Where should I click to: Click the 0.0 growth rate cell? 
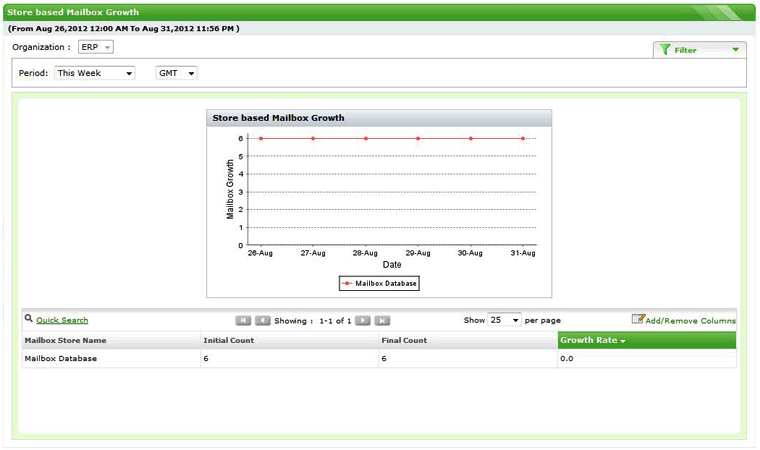647,358
